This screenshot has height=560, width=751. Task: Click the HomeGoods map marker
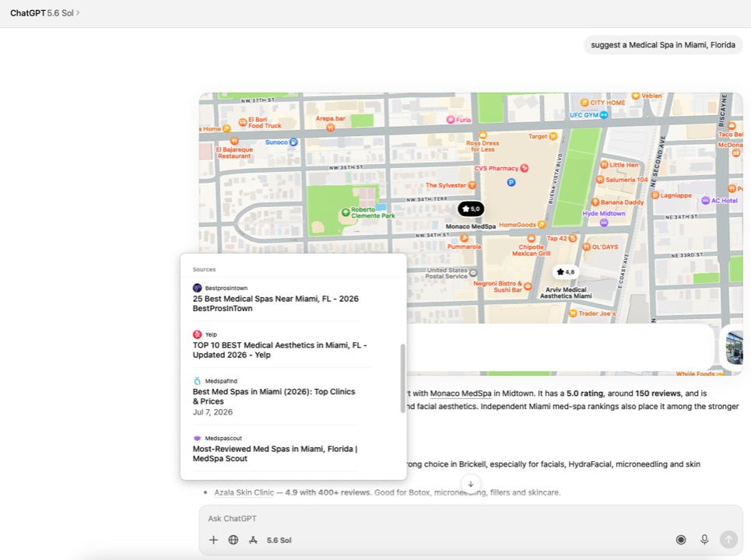(x=541, y=225)
